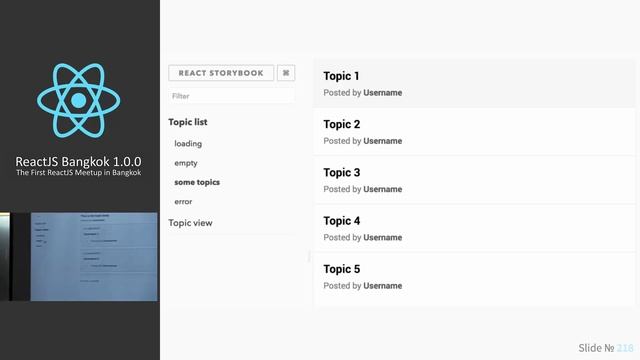Viewport: 640px width, 360px height.
Task: Click the Slide № counter
Action: point(606,348)
